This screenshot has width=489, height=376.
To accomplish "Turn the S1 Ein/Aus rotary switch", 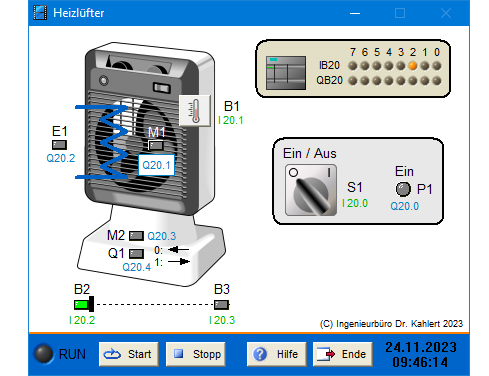I will pos(311,190).
